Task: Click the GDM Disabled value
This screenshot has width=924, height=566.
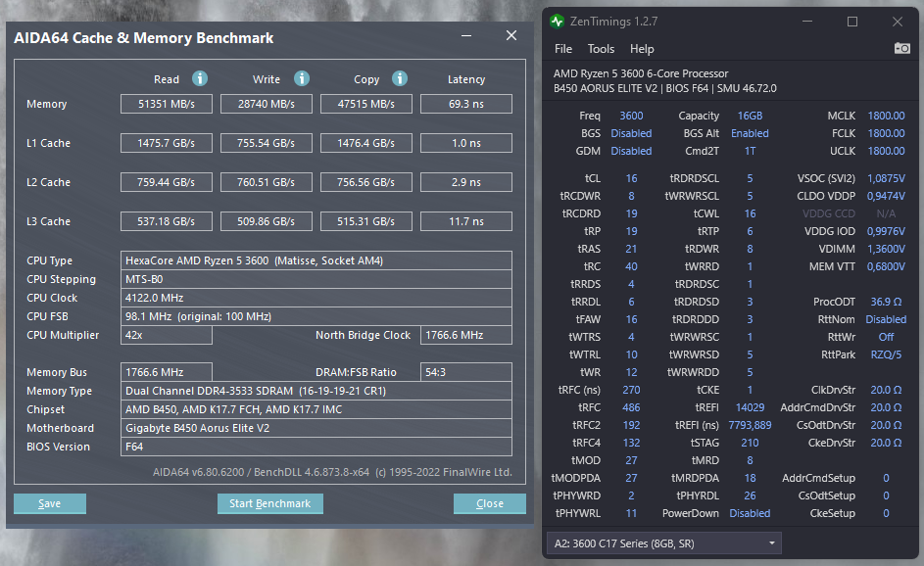Action: coord(631,152)
